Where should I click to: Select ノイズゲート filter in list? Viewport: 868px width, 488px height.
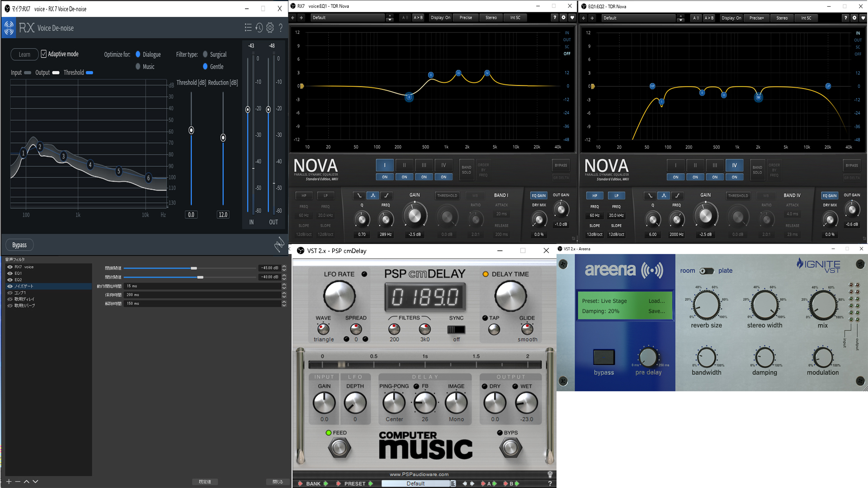coord(48,286)
